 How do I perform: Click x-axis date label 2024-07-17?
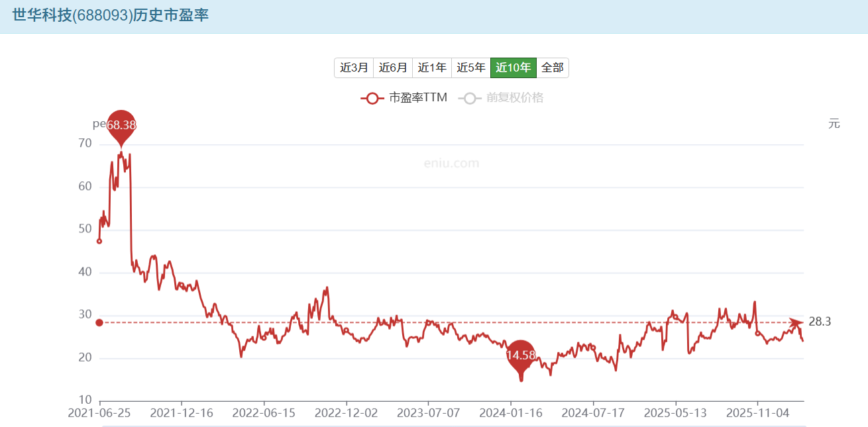(x=593, y=412)
